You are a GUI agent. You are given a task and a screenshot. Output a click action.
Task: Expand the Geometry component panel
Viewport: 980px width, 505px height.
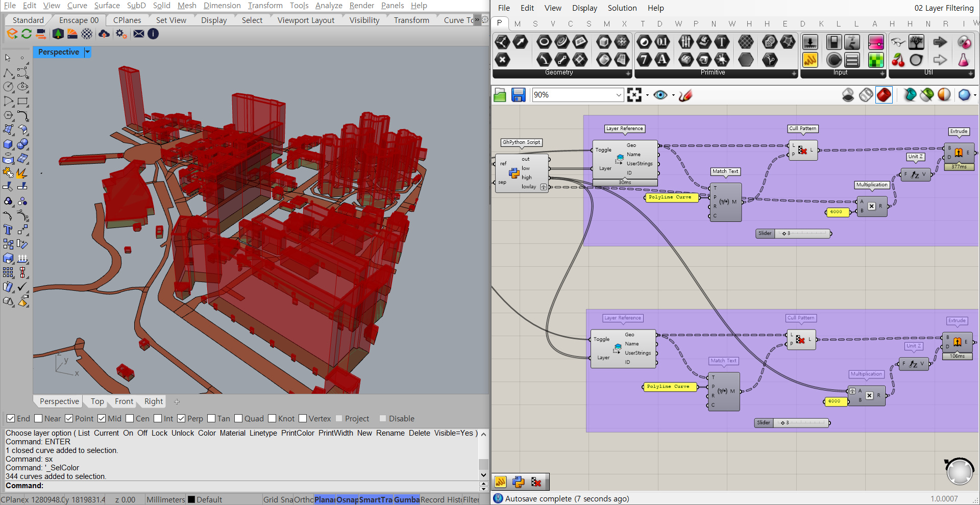(x=628, y=73)
